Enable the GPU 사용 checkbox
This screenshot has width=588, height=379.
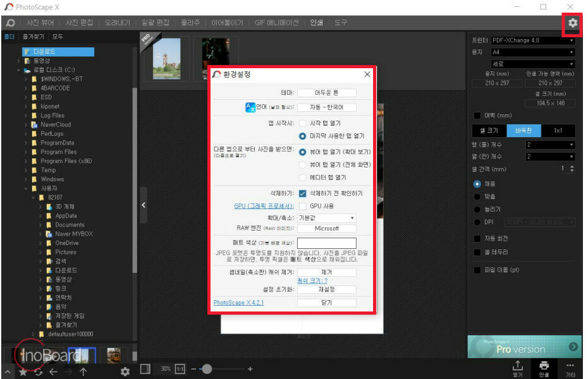click(x=303, y=206)
